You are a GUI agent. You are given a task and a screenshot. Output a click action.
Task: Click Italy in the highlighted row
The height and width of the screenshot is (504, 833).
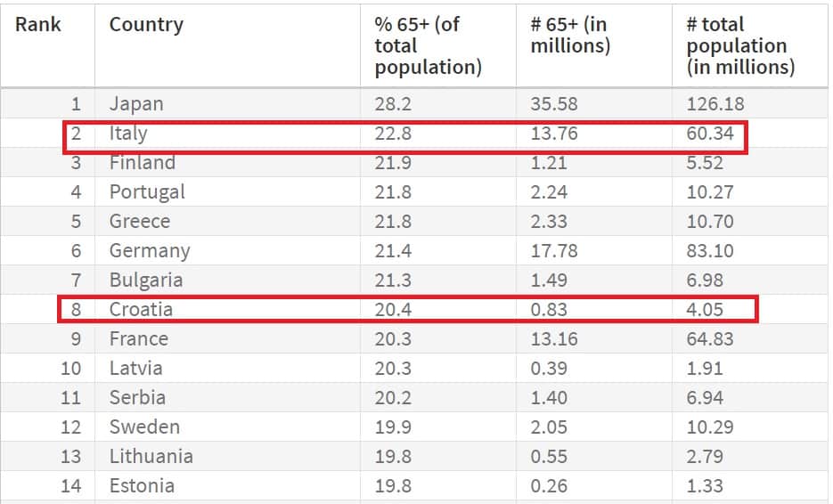pyautogui.click(x=128, y=134)
